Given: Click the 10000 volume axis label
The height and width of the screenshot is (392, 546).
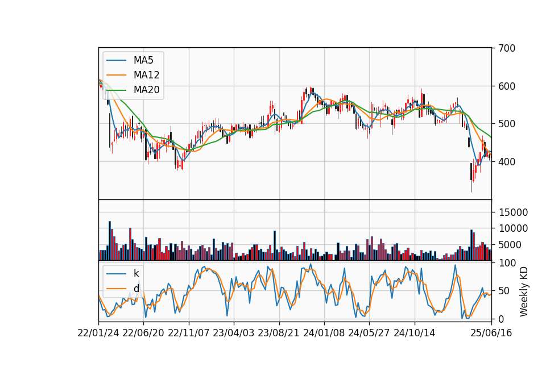Looking at the screenshot, I should click(x=513, y=228).
